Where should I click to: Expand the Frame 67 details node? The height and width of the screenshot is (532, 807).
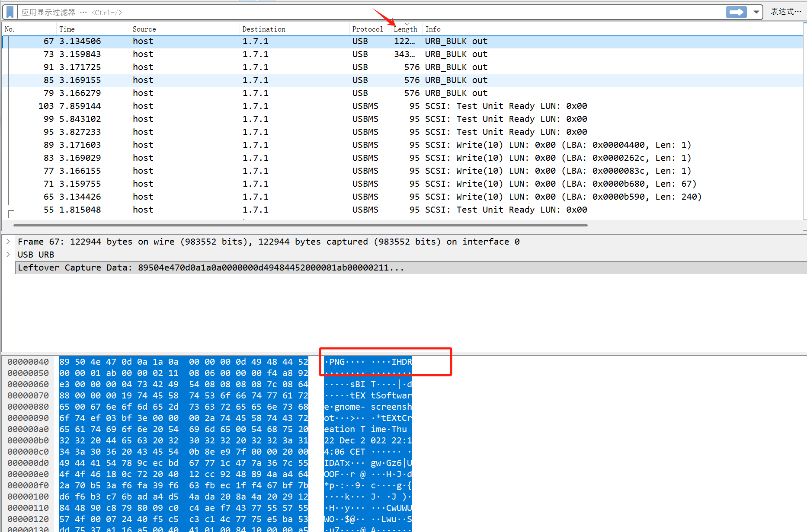tap(8, 241)
